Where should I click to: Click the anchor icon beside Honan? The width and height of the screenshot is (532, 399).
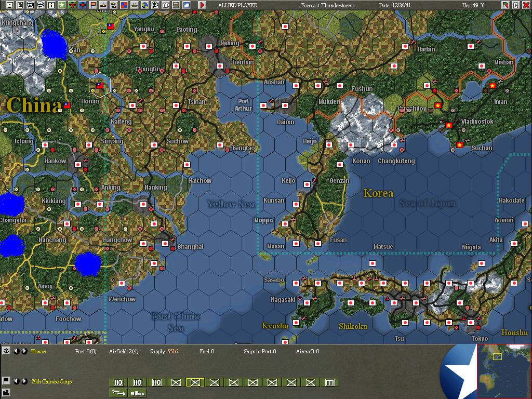pos(6,351)
